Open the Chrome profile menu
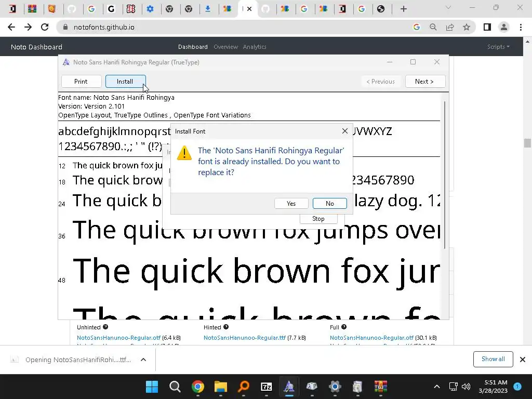Viewport: 532px width, 399px height. point(504,27)
